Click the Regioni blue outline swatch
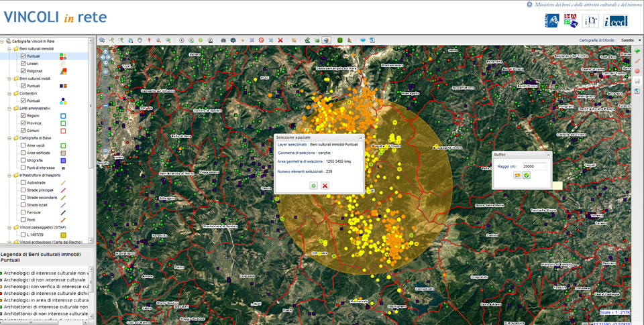Screen dimensions: 644x325 coord(63,116)
